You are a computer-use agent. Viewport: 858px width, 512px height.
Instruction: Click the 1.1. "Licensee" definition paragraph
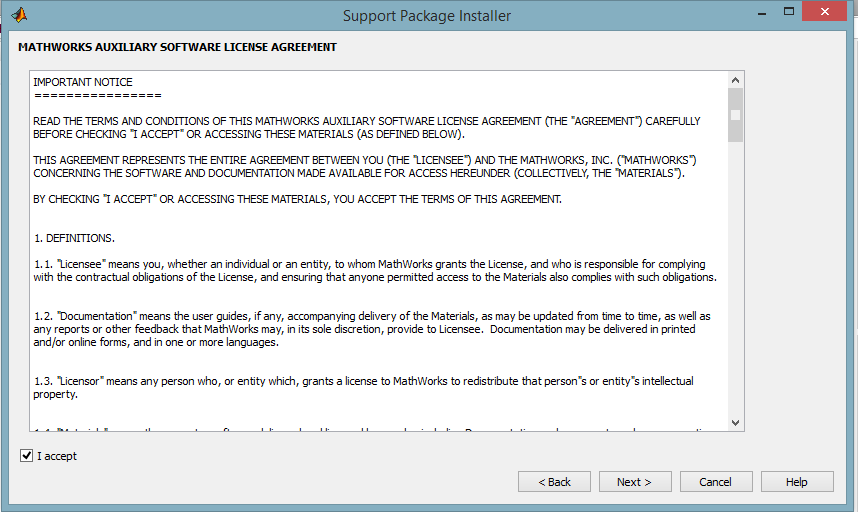click(375, 271)
